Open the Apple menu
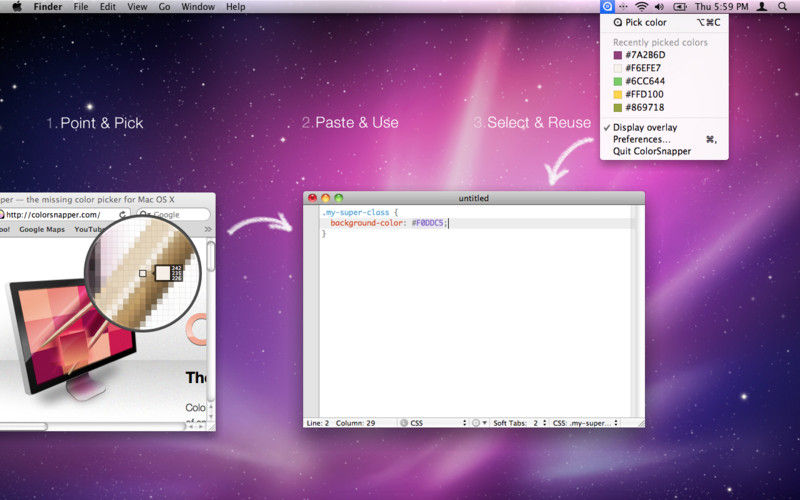The image size is (800, 500). pyautogui.click(x=17, y=7)
